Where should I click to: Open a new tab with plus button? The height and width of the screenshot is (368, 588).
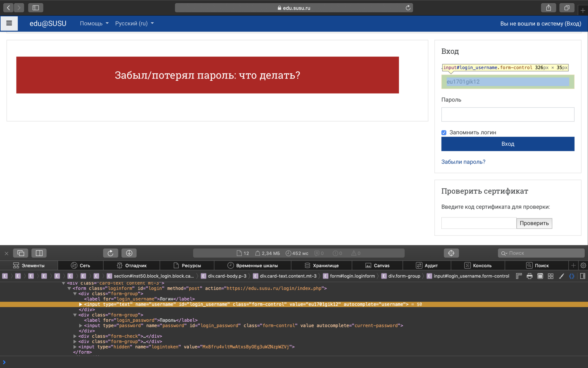tap(582, 10)
